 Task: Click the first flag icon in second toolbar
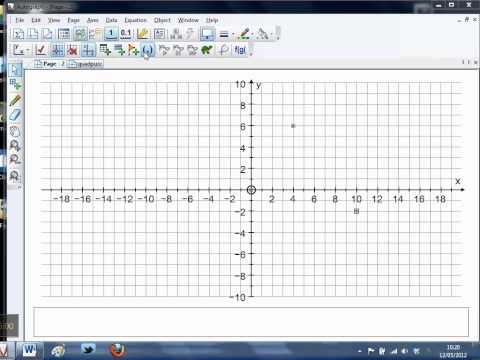point(164,50)
